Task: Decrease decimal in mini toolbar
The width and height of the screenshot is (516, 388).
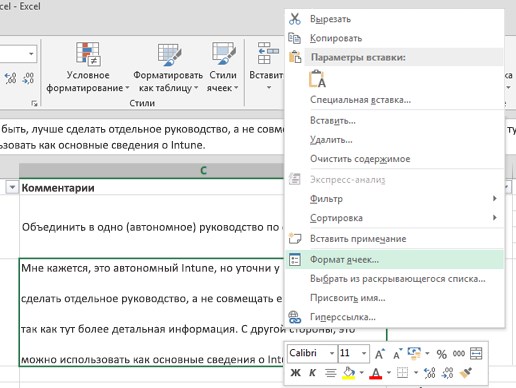Action: [447, 373]
